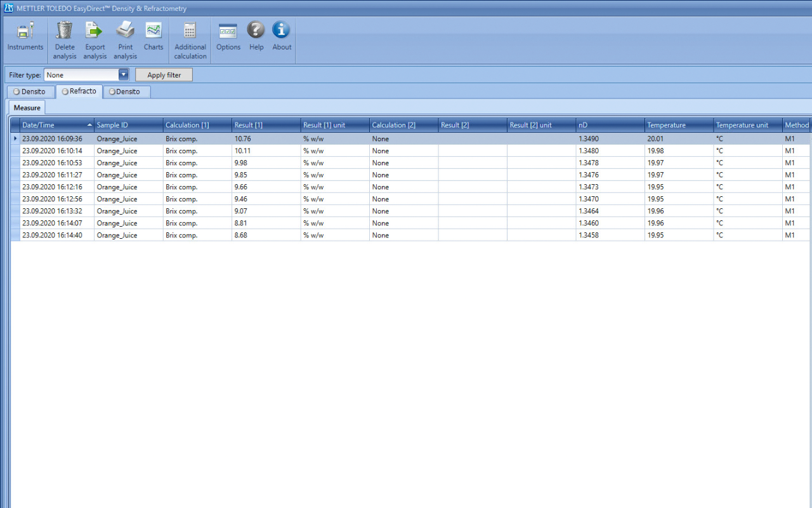The image size is (812, 508).
Task: Open the Options icon
Action: pos(228,30)
